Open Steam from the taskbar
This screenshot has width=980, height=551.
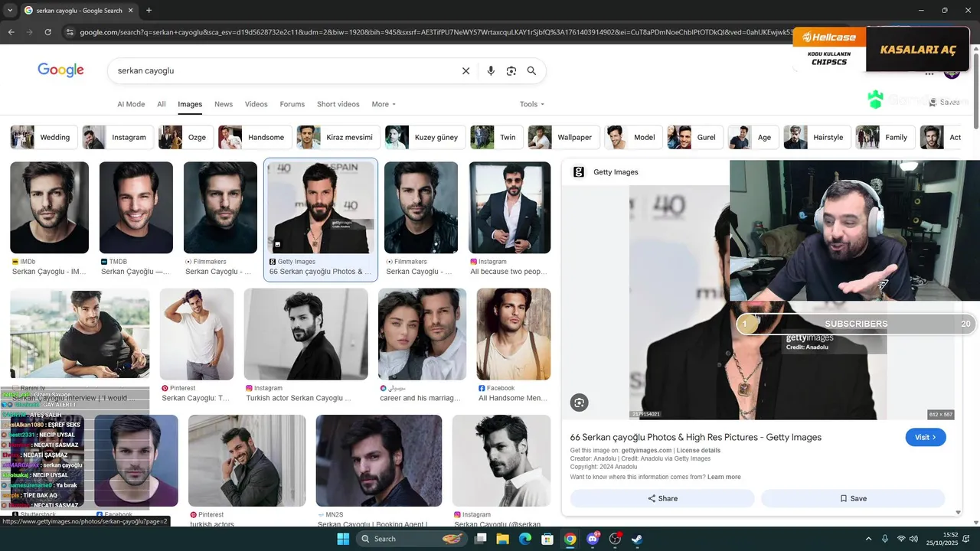point(637,539)
